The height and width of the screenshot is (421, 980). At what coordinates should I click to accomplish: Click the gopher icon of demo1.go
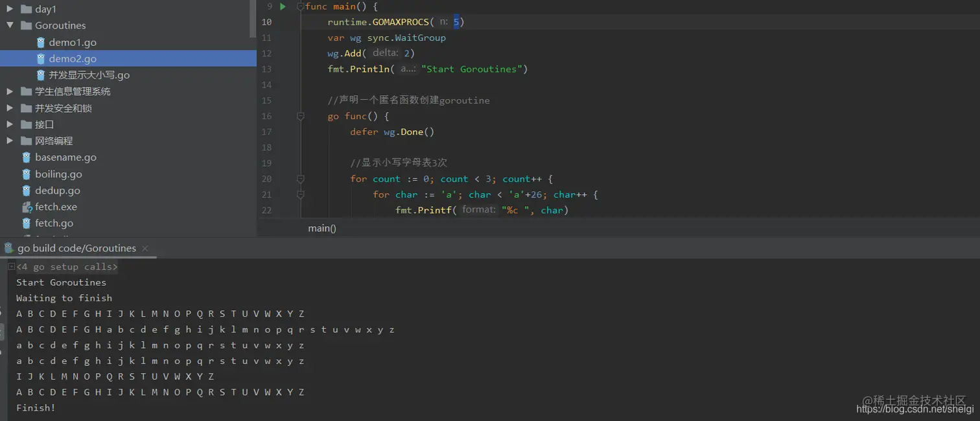[x=40, y=42]
